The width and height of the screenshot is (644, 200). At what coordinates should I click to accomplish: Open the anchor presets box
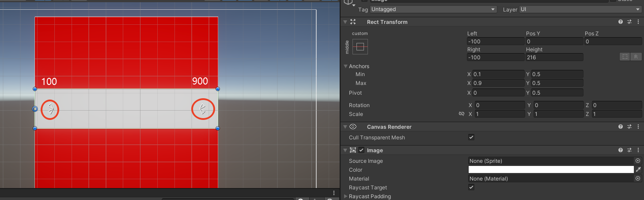click(x=360, y=46)
